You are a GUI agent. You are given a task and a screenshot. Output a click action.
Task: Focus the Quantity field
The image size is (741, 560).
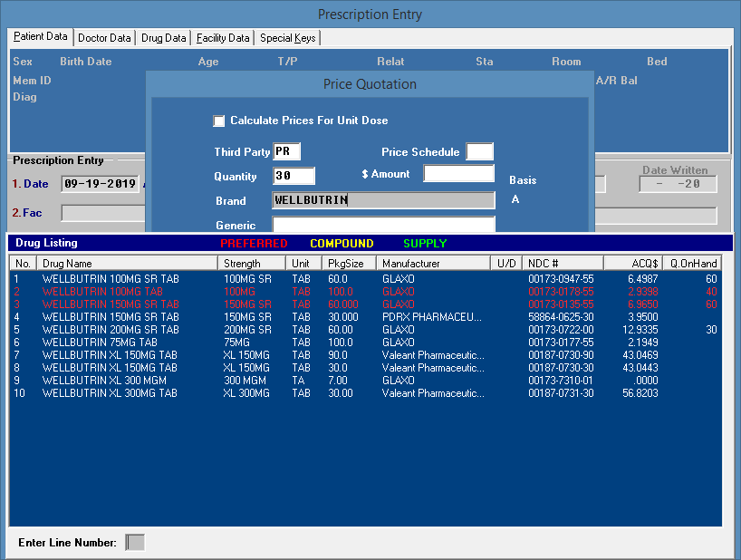coord(294,177)
